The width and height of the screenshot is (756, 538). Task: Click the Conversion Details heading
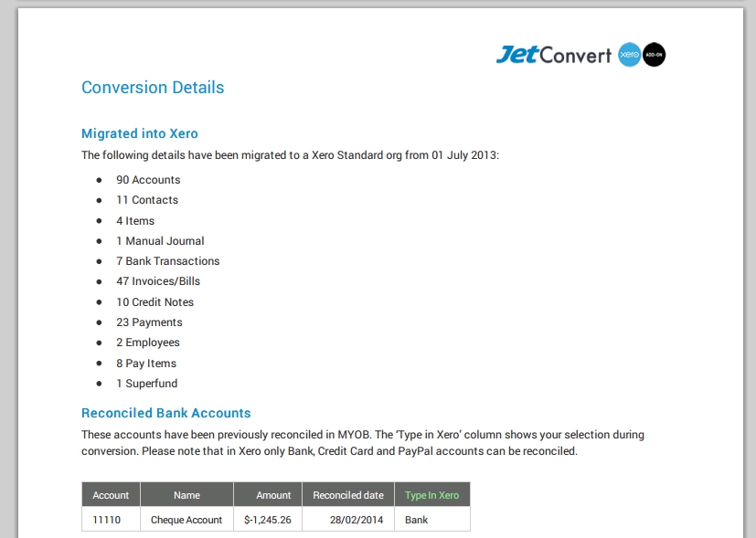[x=153, y=88]
